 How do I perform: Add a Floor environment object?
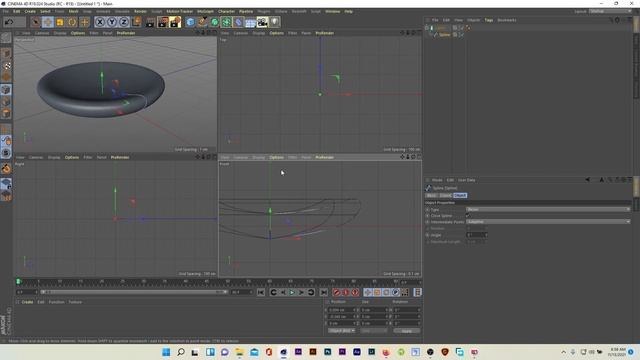(x=251, y=22)
